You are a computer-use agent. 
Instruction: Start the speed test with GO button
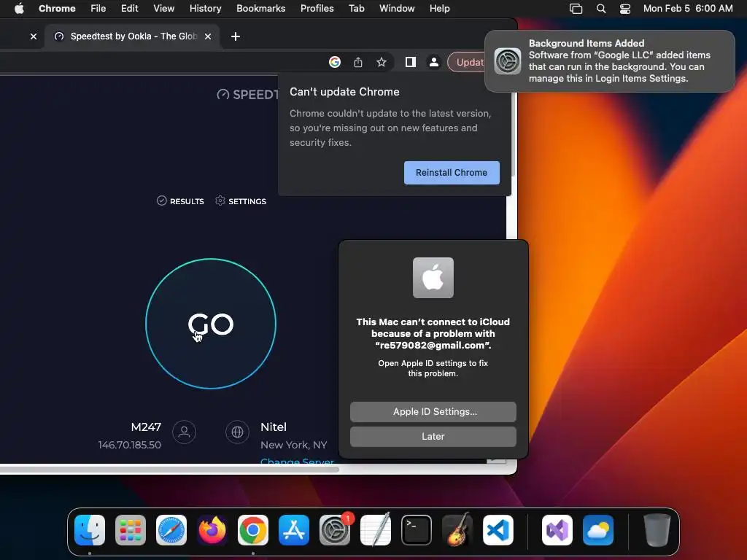point(211,324)
